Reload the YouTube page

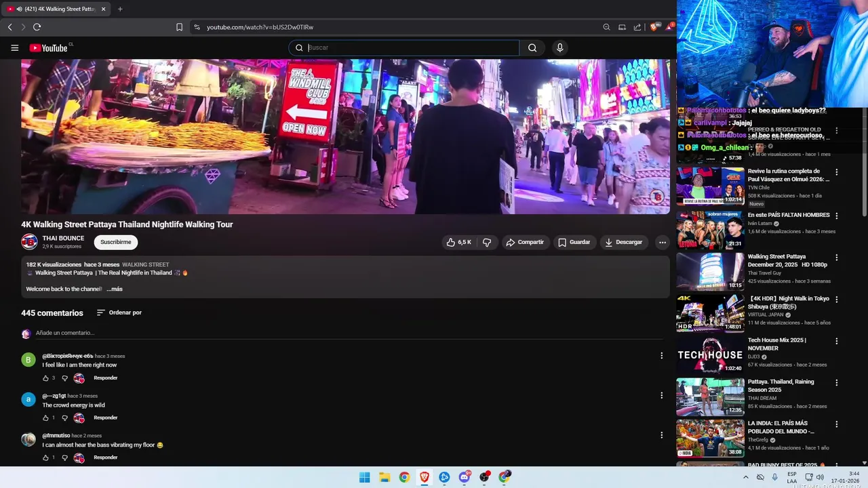point(37,27)
